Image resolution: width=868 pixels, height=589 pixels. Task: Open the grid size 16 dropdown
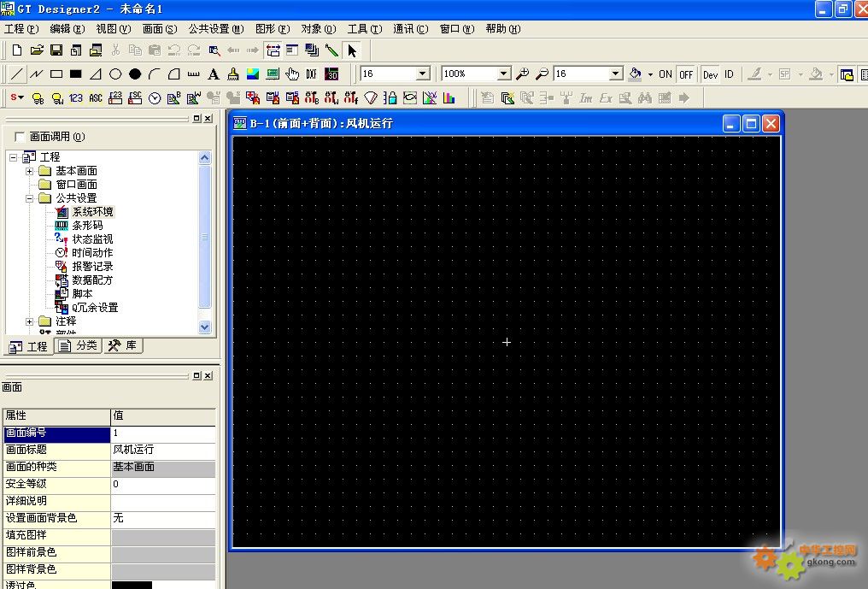(x=423, y=74)
